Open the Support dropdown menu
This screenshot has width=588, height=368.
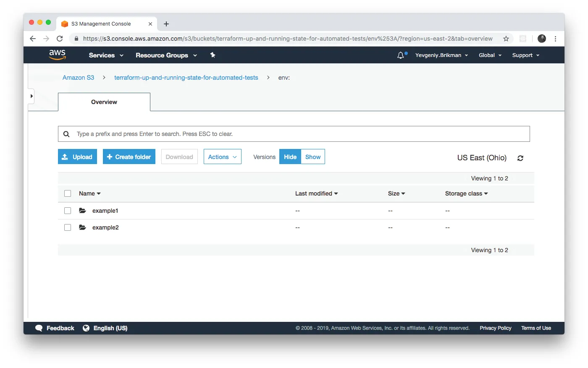click(x=526, y=55)
